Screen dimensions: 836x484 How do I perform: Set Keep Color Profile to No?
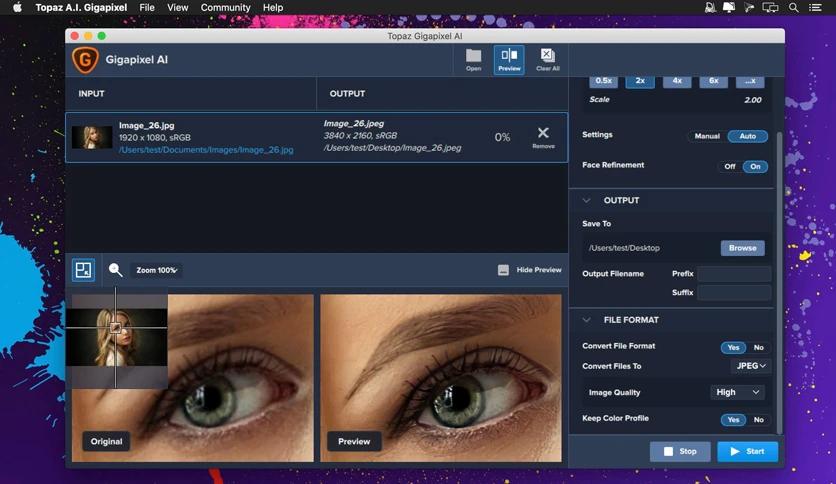(x=758, y=420)
